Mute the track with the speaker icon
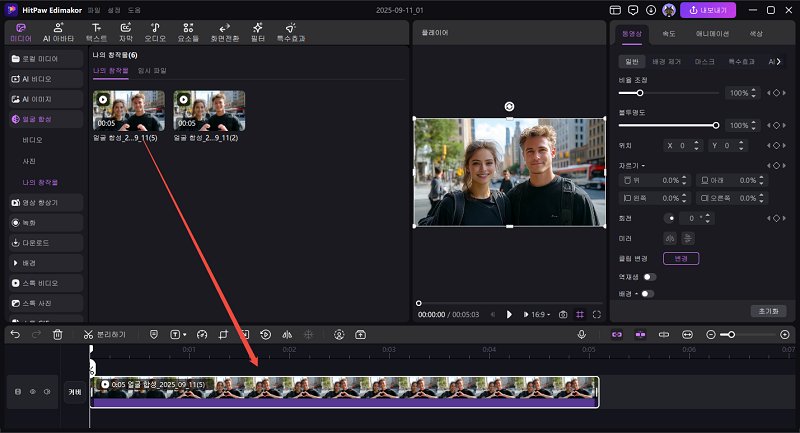 (x=47, y=392)
